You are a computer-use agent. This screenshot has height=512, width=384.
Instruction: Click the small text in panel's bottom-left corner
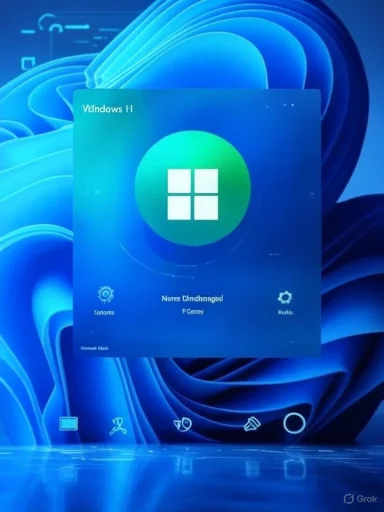pos(95,348)
